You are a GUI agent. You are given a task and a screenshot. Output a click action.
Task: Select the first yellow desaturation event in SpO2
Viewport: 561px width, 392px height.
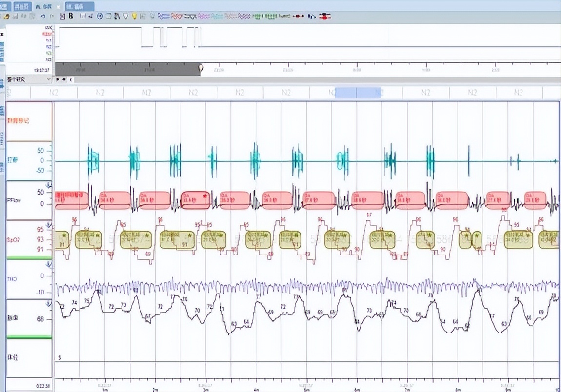(62, 240)
